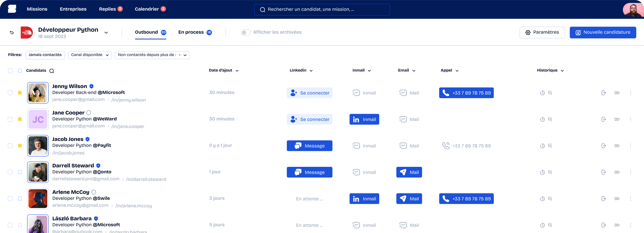This screenshot has width=644, height=233.
Task: Open Inmail column dropdown
Action: (362, 70)
